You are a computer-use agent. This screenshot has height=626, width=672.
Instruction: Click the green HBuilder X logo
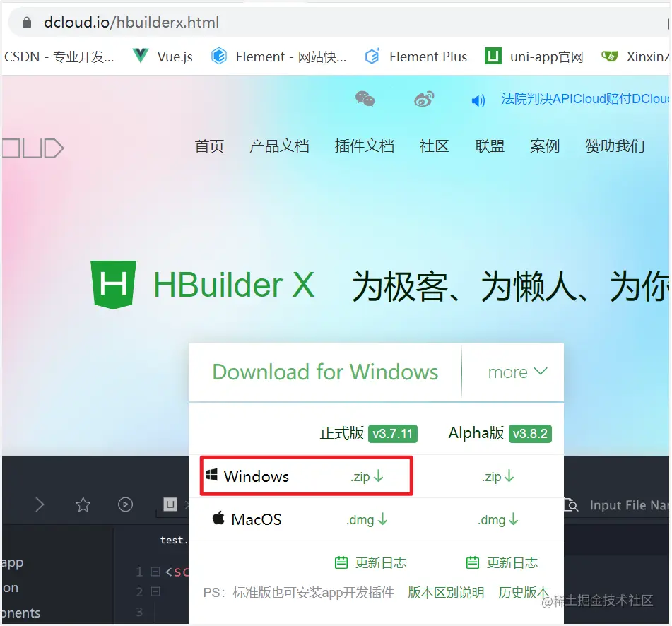(114, 285)
